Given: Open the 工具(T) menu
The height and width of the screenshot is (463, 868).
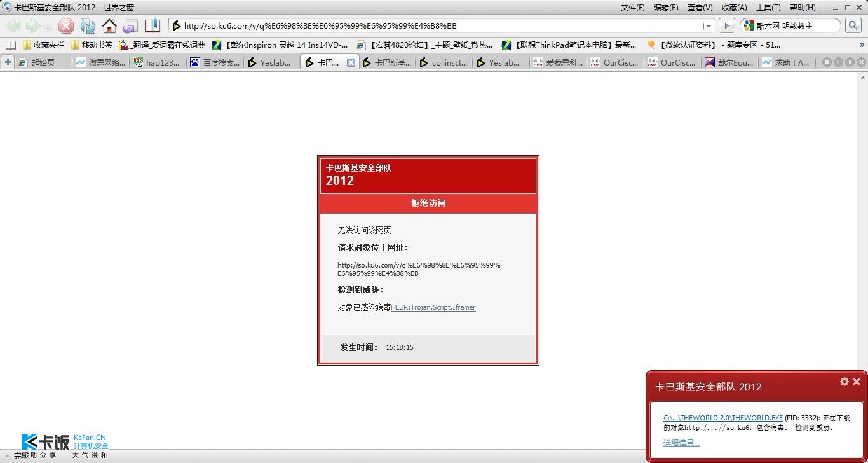Looking at the screenshot, I should point(768,8).
